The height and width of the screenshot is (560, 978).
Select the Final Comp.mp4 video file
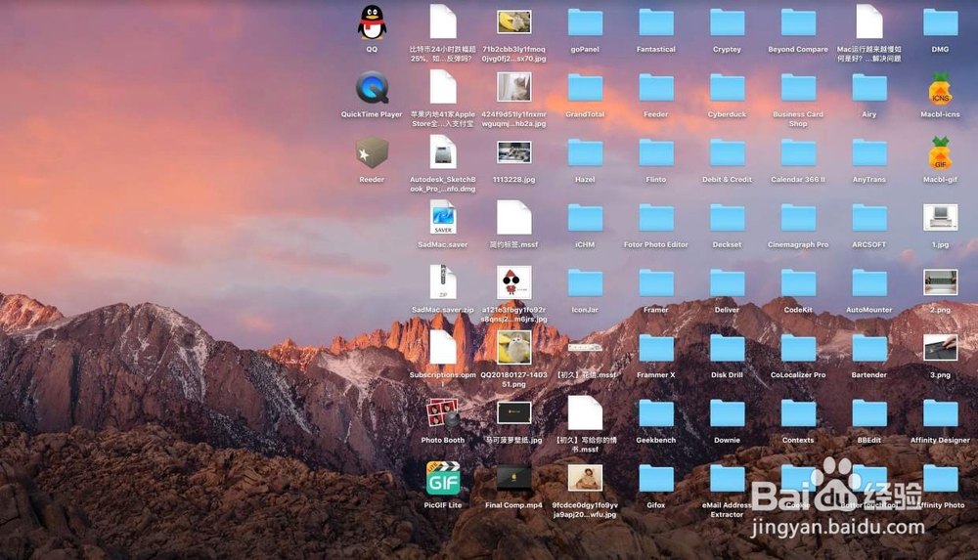pos(514,478)
